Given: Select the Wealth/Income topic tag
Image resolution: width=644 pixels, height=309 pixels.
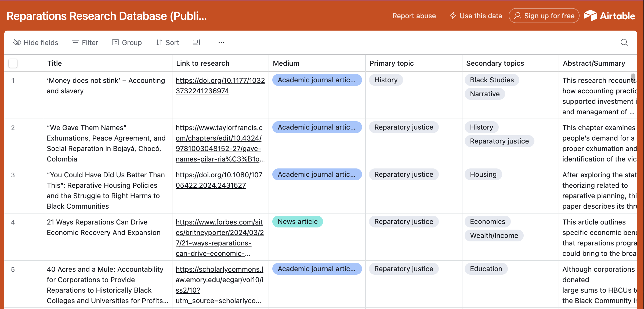Looking at the screenshot, I should coord(494,236).
